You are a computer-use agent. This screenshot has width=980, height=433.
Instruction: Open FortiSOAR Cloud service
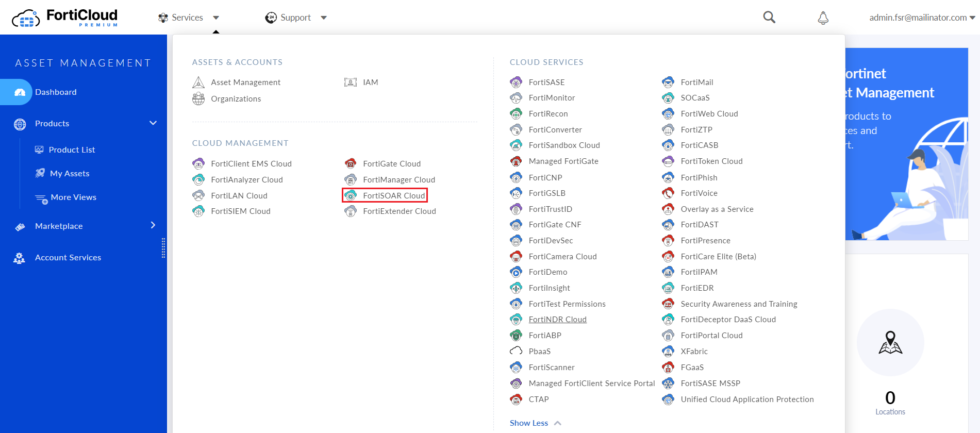pyautogui.click(x=394, y=195)
